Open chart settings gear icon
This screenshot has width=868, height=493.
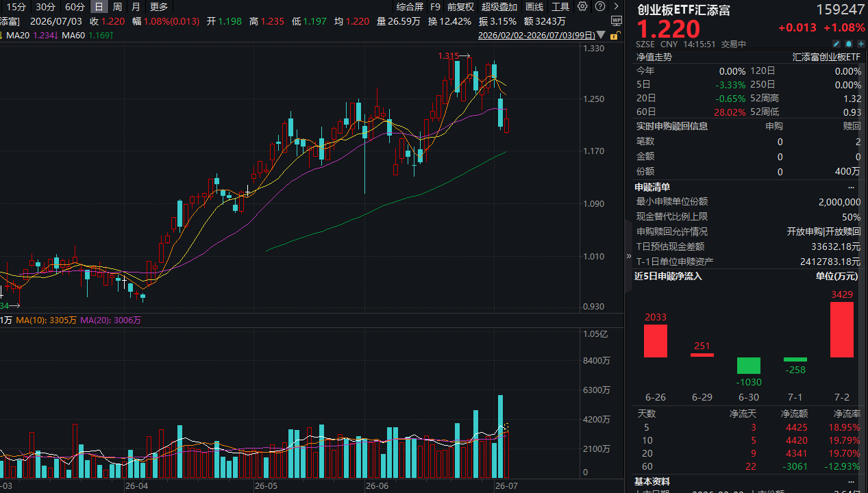click(582, 6)
